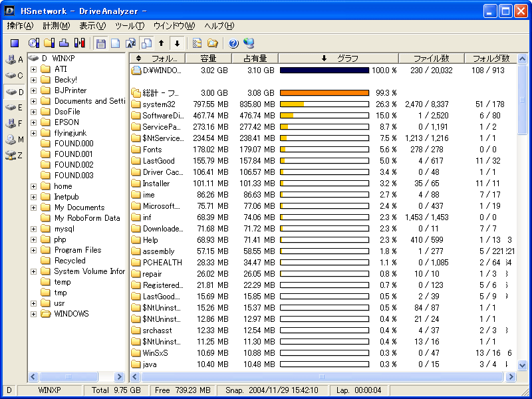
Task: Select the FOUND.002 folder in tree
Action: pos(67,165)
